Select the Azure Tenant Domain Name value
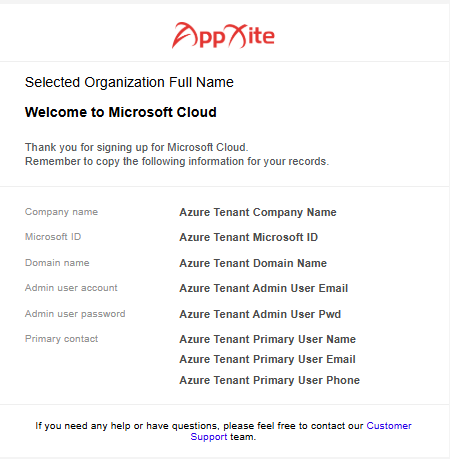The width and height of the screenshot is (450, 459). 253,263
